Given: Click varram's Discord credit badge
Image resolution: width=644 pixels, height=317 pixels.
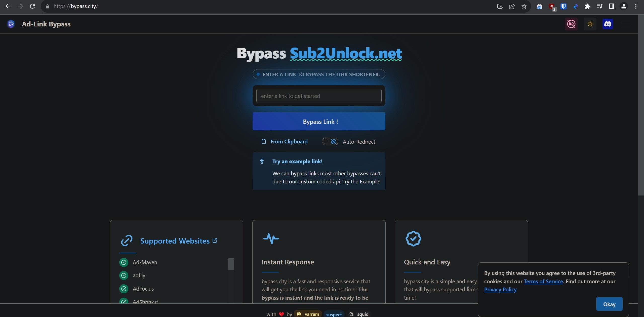Looking at the screenshot, I should coord(308,314).
